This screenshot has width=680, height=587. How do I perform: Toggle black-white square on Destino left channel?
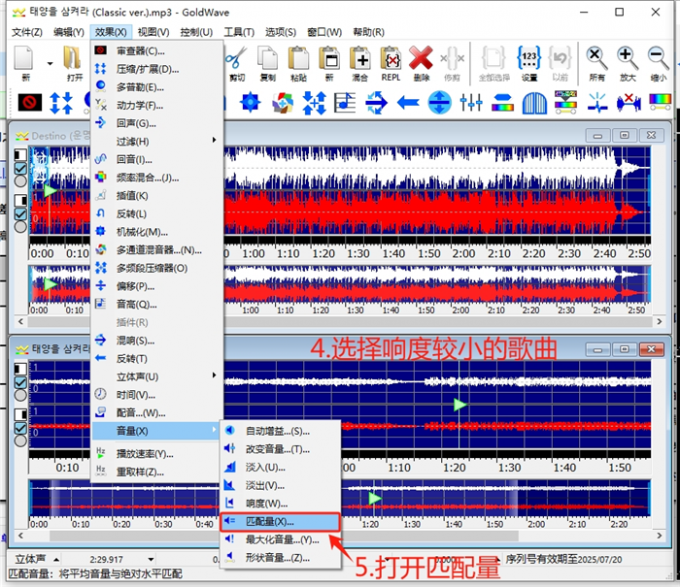tap(20, 155)
